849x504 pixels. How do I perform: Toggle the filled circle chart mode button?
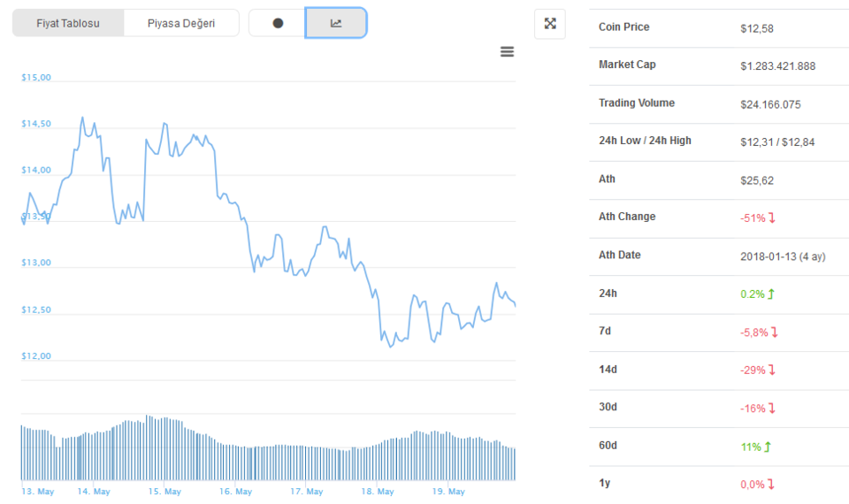pyautogui.click(x=278, y=23)
